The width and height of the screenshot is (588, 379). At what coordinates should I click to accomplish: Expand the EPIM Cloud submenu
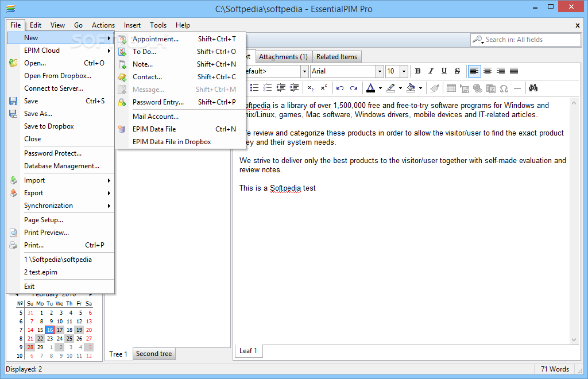pyautogui.click(x=60, y=50)
